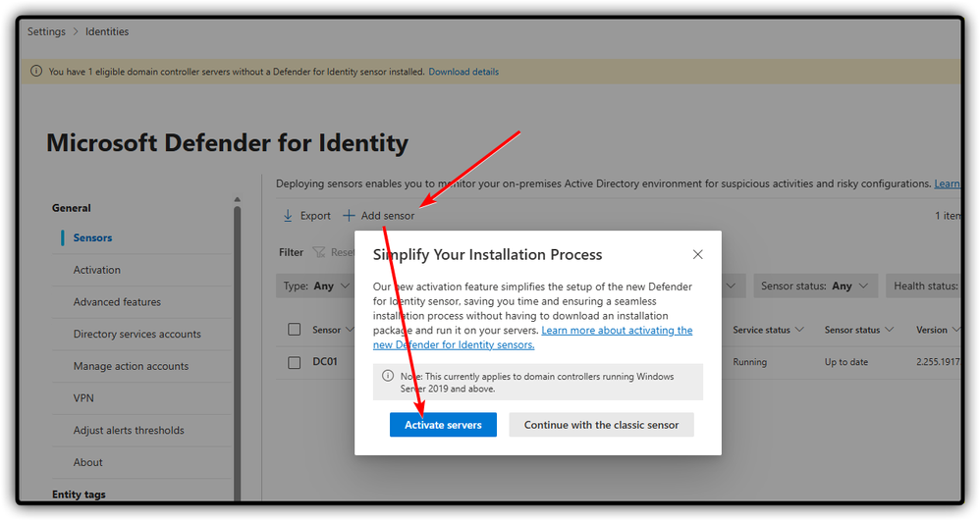Open Advanced features settings

point(117,302)
